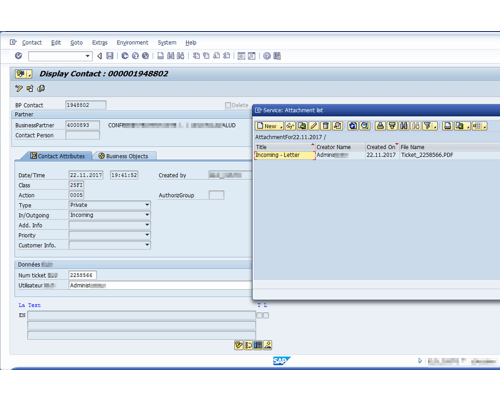The image size is (500, 400).
Task: Toggle the second checkbox under L column
Action: point(266,315)
